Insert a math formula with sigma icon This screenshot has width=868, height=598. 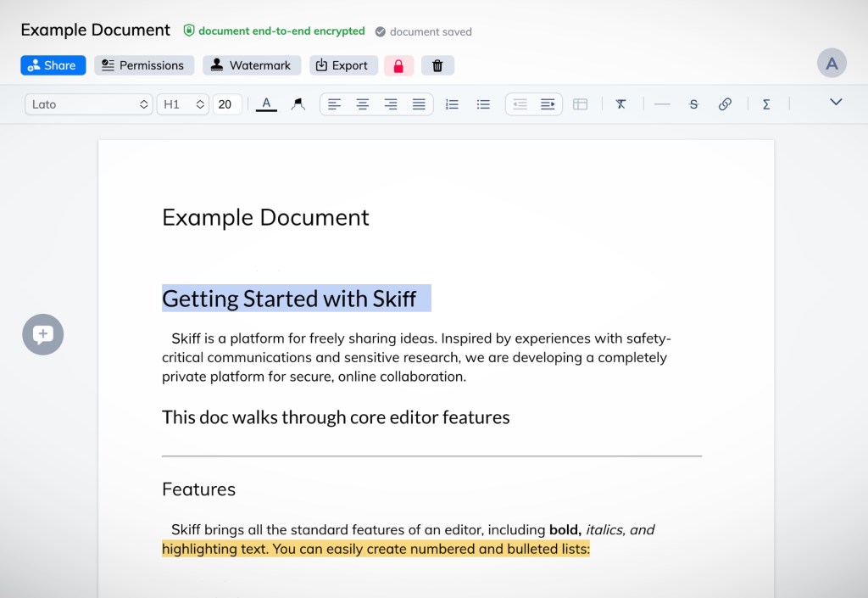click(766, 104)
